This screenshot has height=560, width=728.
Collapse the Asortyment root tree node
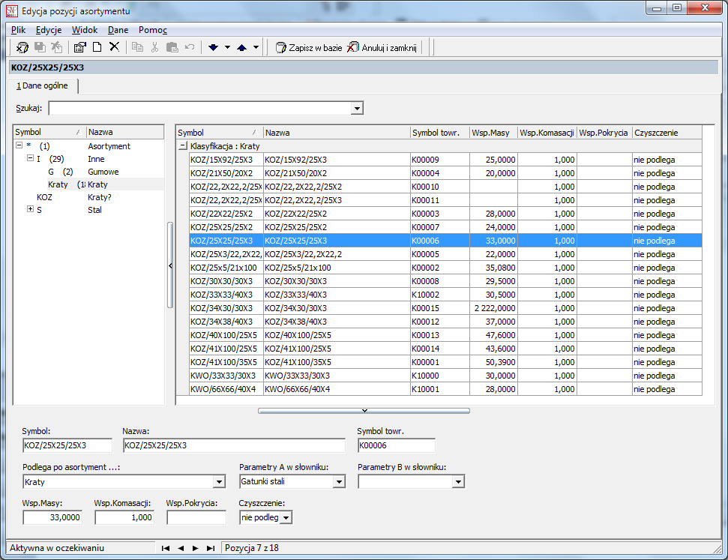19,145
